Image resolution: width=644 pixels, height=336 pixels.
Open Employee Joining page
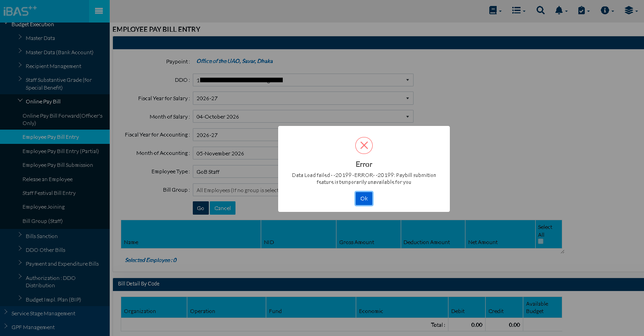click(44, 207)
